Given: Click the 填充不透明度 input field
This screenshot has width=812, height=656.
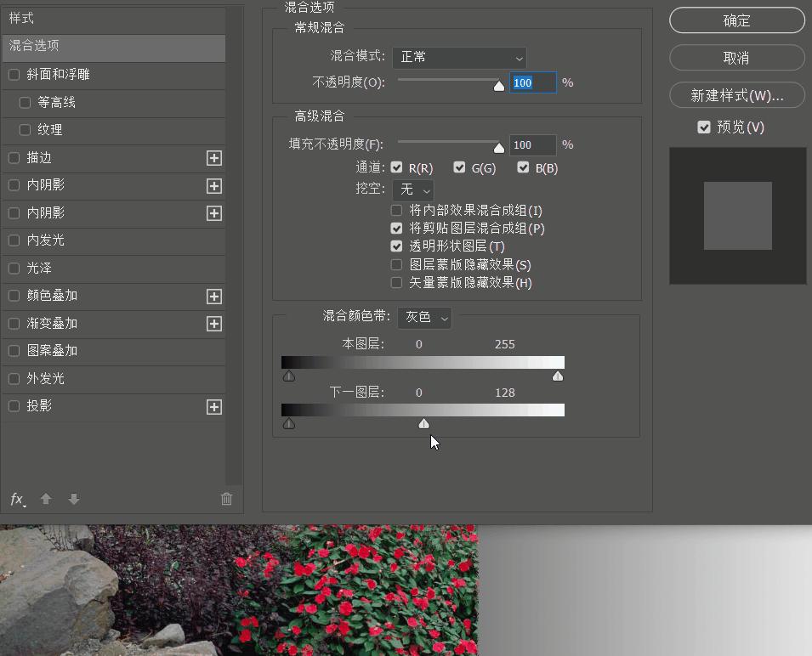Looking at the screenshot, I should pos(532,145).
